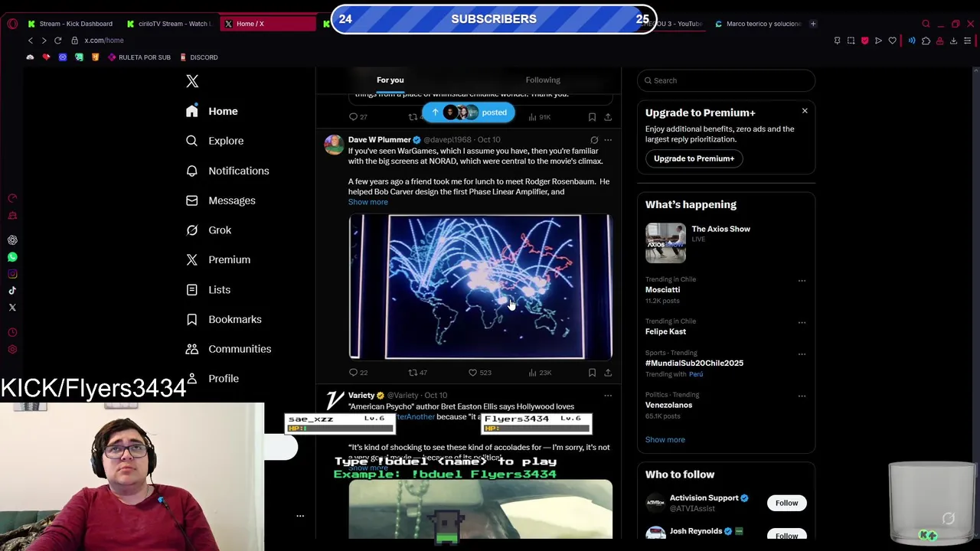Open The Axios Show live thumbnail
The image size is (980, 551).
665,243
